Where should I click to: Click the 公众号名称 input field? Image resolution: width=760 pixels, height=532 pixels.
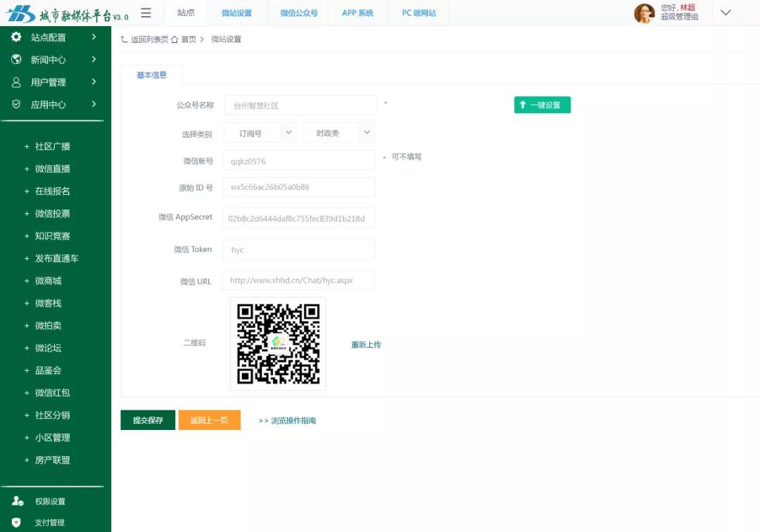300,105
